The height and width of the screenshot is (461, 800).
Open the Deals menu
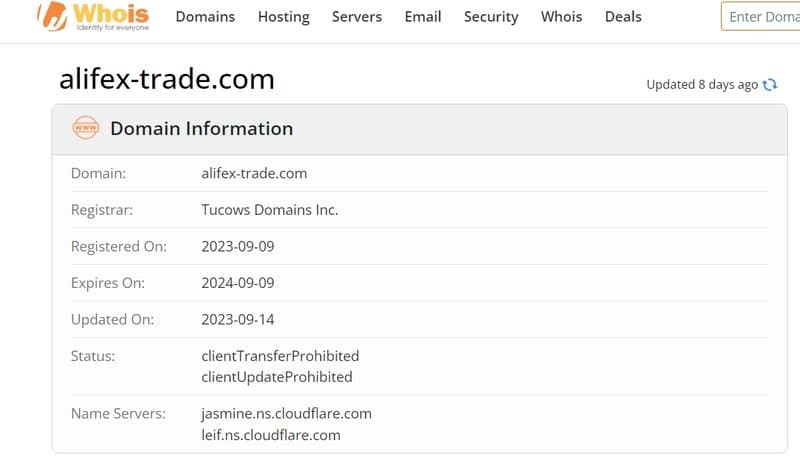(623, 17)
